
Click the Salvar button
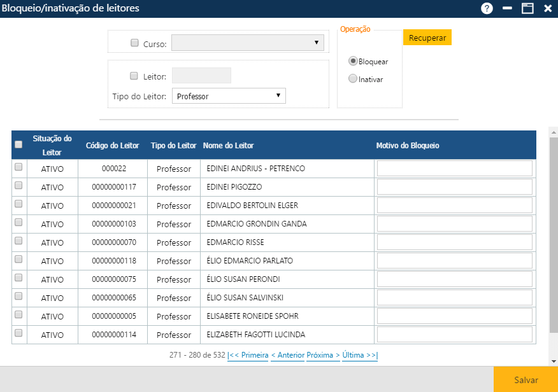(525, 380)
